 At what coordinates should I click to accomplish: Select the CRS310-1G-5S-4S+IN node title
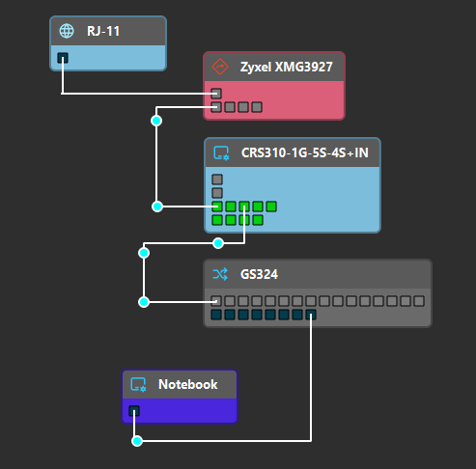click(305, 152)
